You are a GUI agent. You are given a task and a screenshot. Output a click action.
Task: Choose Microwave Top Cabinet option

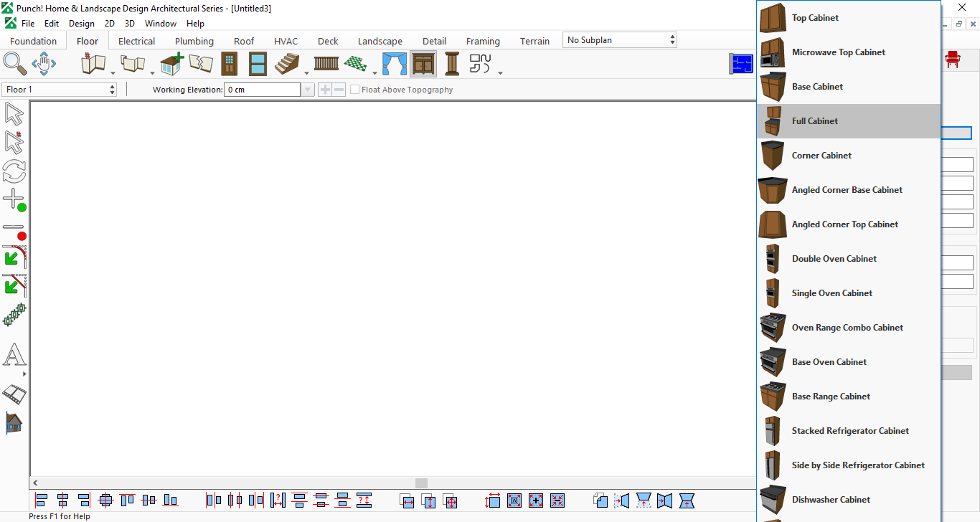click(x=849, y=52)
